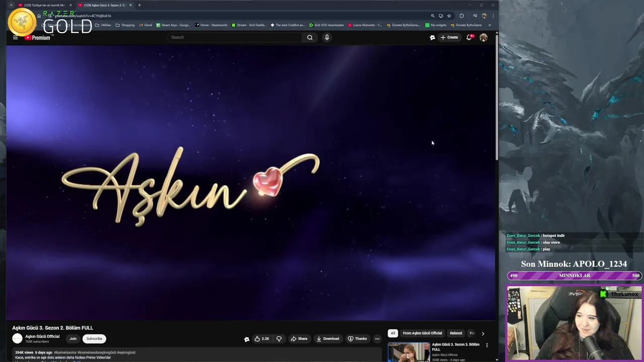Open a new browser tab
The height and width of the screenshot is (362, 644).
coord(139,5)
